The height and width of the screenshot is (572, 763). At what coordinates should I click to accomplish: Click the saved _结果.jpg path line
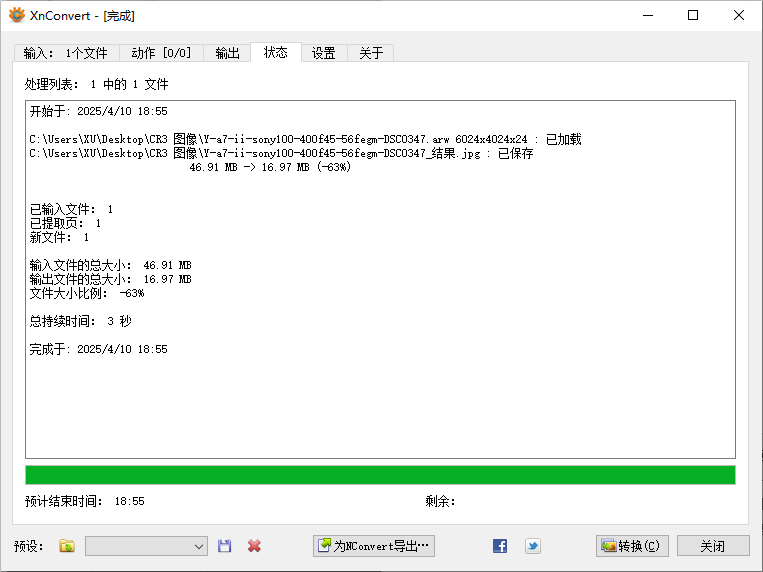pyautogui.click(x=281, y=153)
